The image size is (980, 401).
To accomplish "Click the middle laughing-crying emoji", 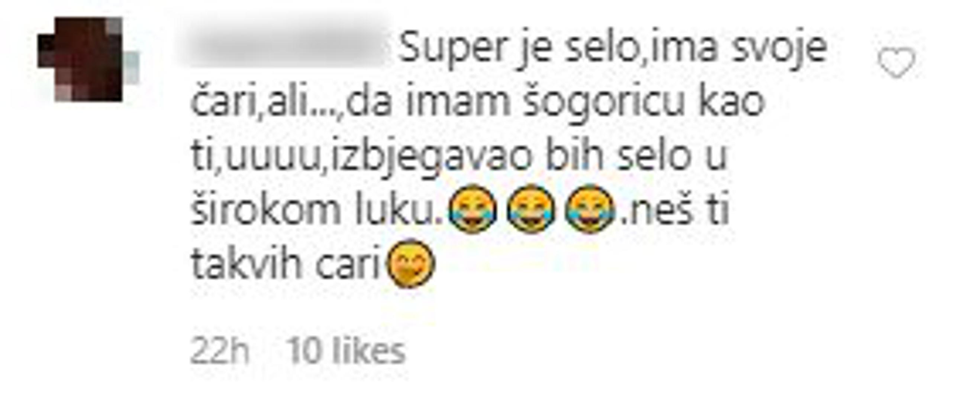I will 532,209.
